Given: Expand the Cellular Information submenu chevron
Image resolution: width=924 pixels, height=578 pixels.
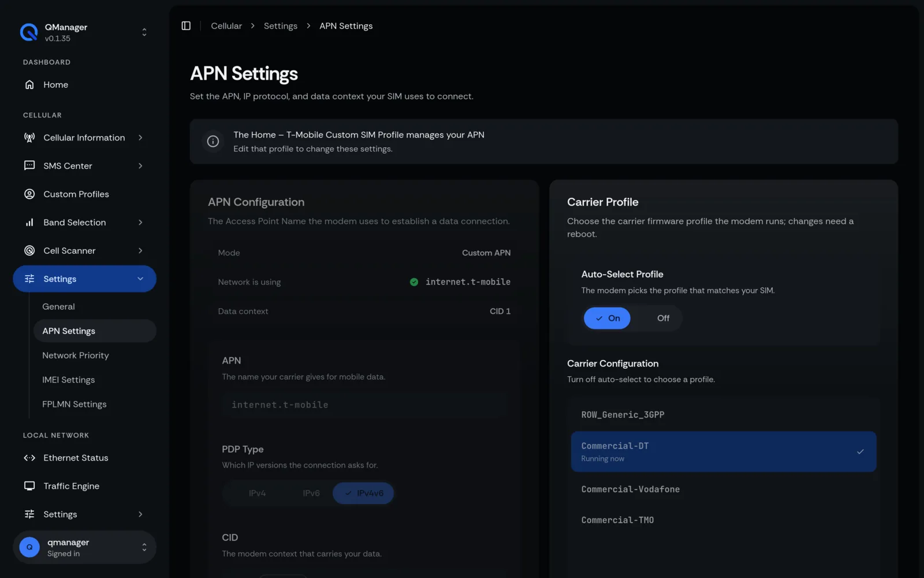Looking at the screenshot, I should coord(140,138).
